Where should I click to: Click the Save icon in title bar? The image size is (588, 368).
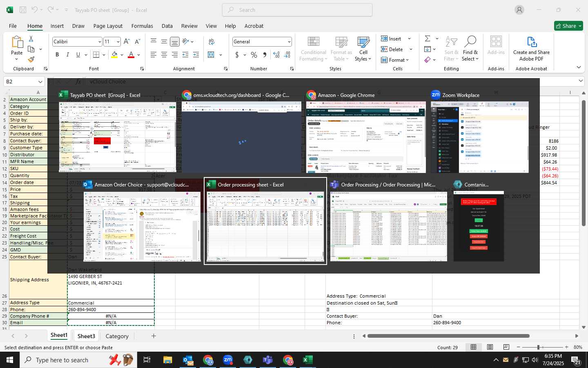(23, 10)
